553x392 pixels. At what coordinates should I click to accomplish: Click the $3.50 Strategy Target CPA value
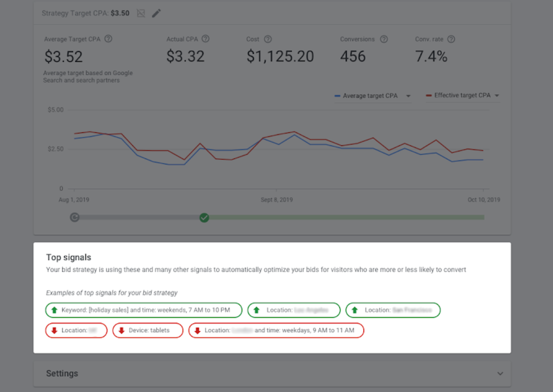coord(120,13)
